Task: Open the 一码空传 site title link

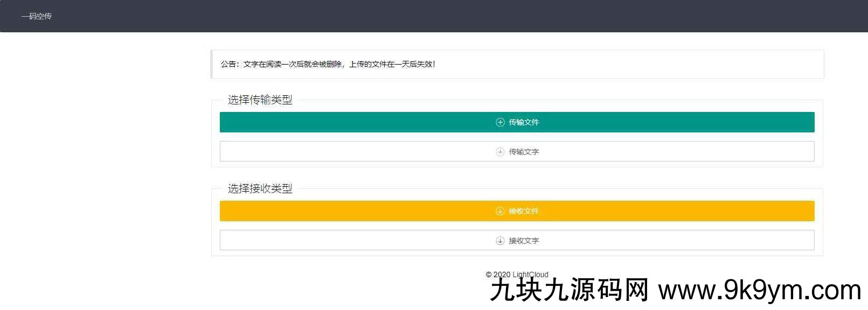Action: [37, 16]
